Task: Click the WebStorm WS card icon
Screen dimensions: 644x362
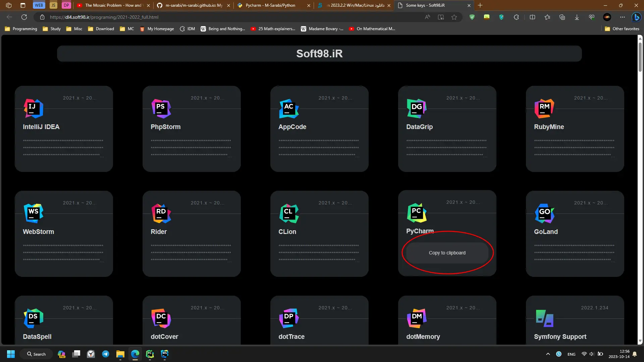Action: click(x=34, y=213)
